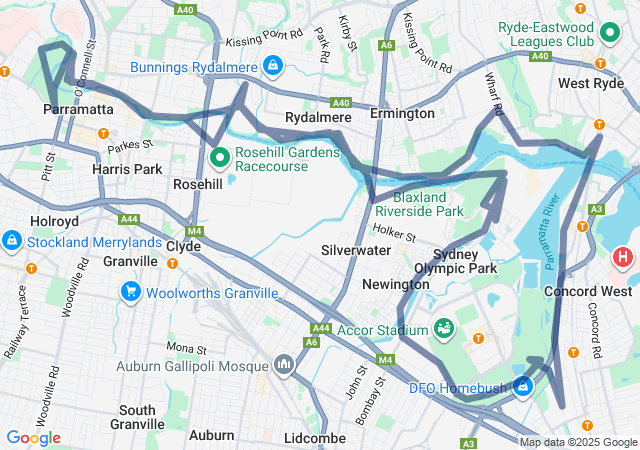The image size is (640, 450).
Task: Open the Ryde-Eastwood Leagues Club pin
Action: click(610, 33)
